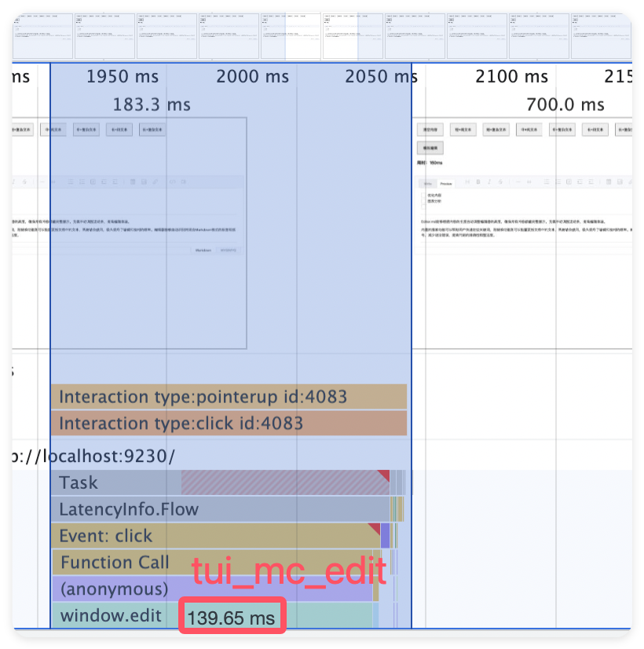This screenshot has height=649, width=644.
Task: Click the Function Call flame chart bar
Action: 212,562
